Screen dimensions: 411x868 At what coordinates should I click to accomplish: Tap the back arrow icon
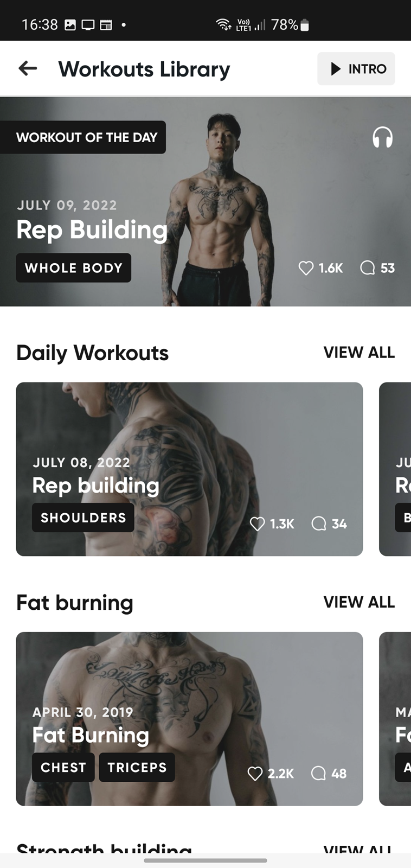[28, 68]
